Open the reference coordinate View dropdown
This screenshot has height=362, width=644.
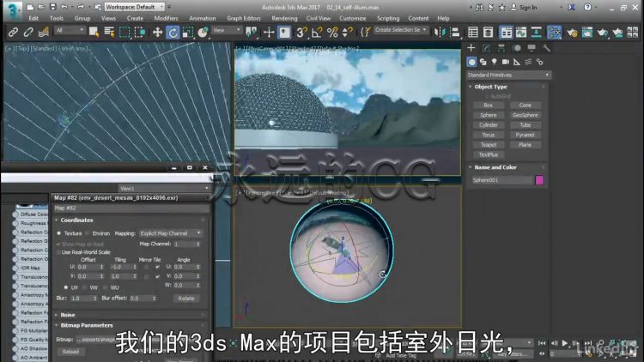point(227,30)
